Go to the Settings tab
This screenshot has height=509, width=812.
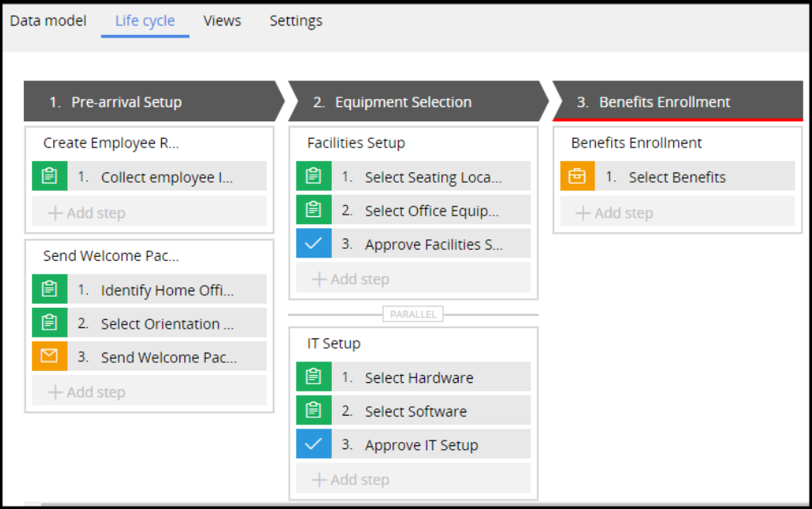[x=296, y=21]
